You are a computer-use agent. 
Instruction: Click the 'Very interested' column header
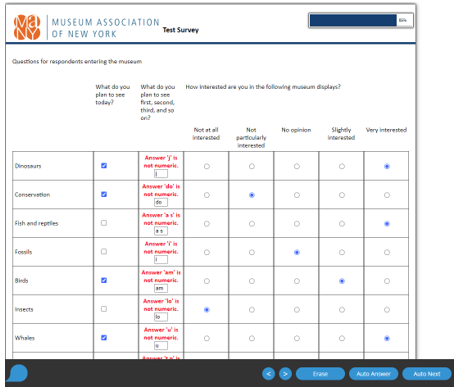[x=386, y=130]
